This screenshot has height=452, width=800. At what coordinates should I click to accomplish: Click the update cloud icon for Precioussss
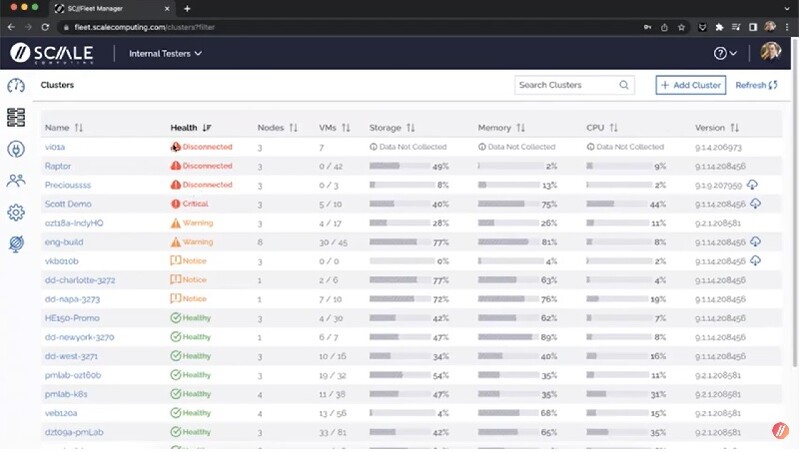[752, 185]
